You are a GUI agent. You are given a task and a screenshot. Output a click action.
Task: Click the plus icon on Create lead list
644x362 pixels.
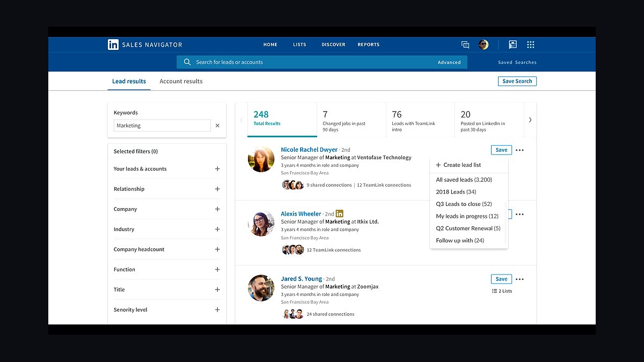tap(438, 165)
